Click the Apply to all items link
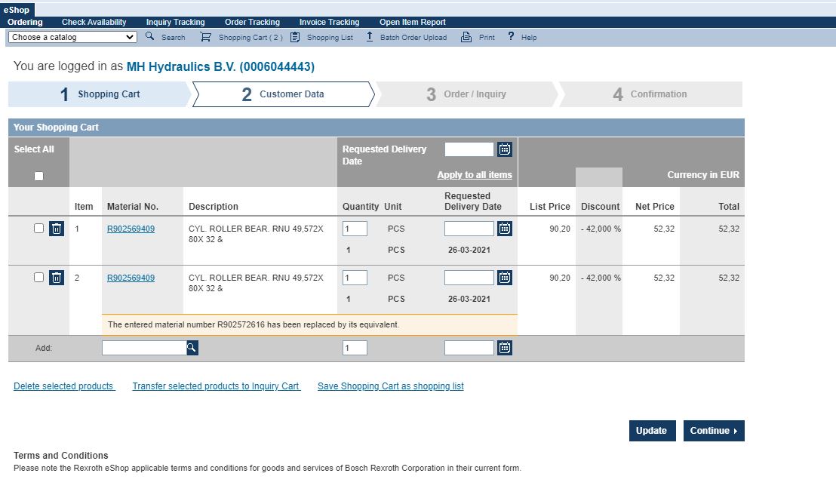Screen dimensions: 836x504 [474, 175]
